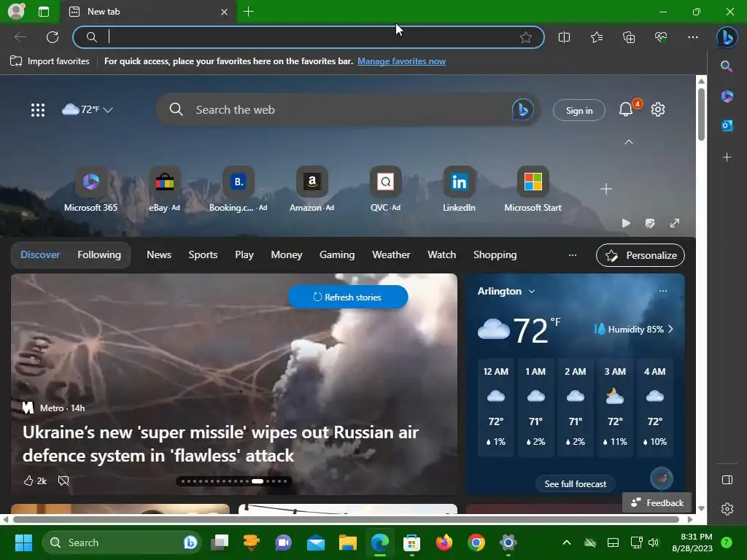
Task: Open Outlook sidebar icon
Action: 727,125
